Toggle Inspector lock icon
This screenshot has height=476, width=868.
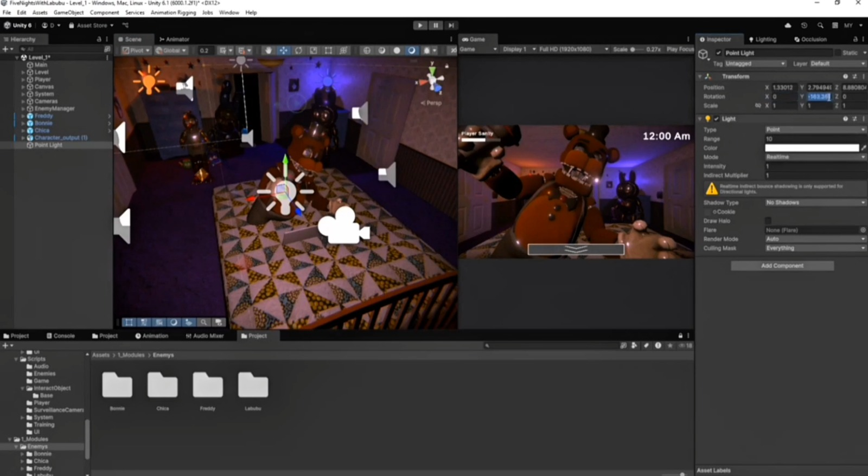855,39
